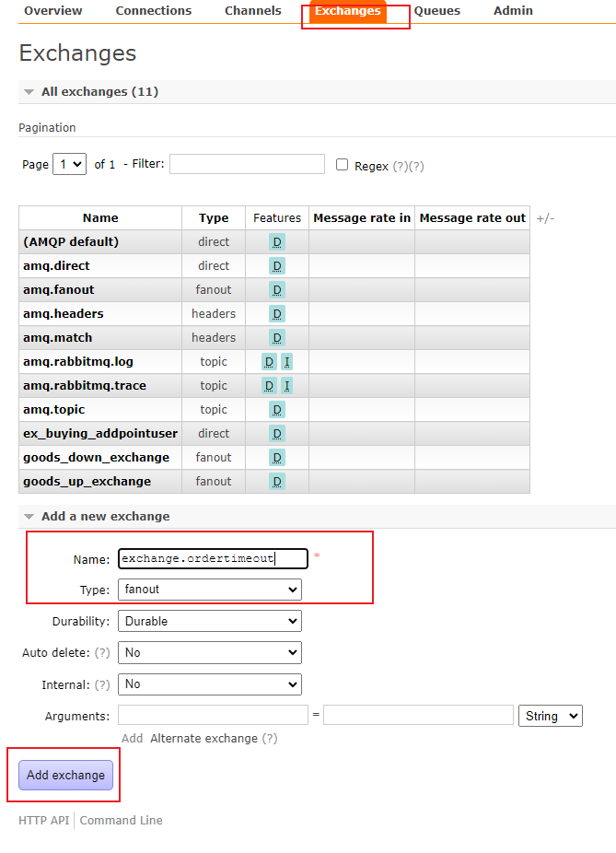Switch to the Admin tab
Image resolution: width=616 pixels, height=853 pixels.
click(513, 10)
